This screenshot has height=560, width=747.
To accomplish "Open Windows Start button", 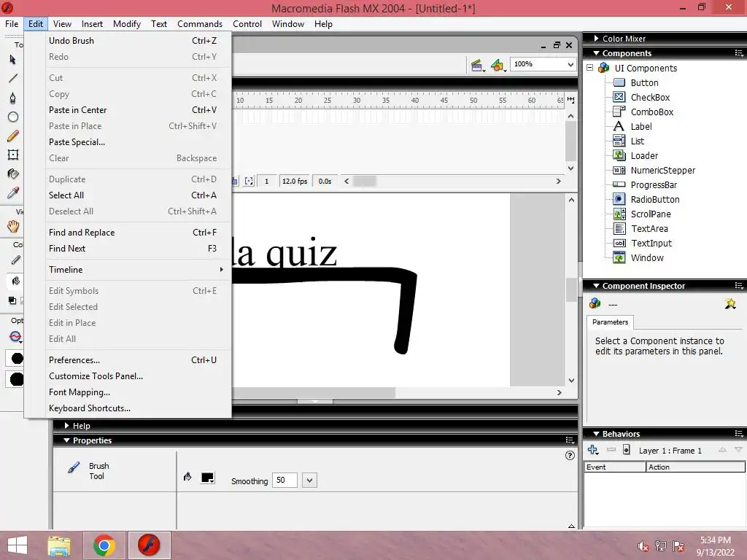I will tap(18, 545).
